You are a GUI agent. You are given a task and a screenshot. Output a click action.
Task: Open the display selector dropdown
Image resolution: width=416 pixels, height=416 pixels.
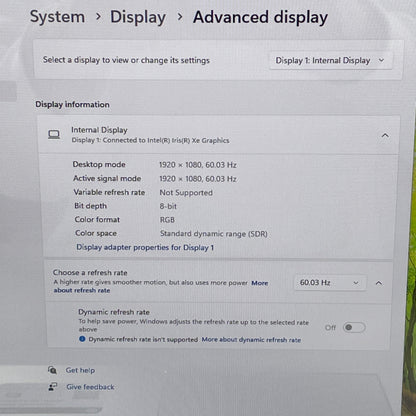pos(330,60)
